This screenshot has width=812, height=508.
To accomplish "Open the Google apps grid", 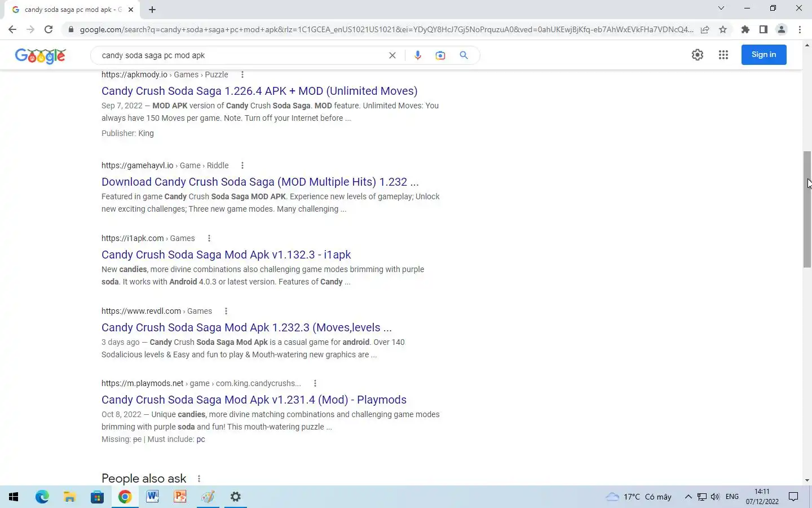I will coord(723,55).
